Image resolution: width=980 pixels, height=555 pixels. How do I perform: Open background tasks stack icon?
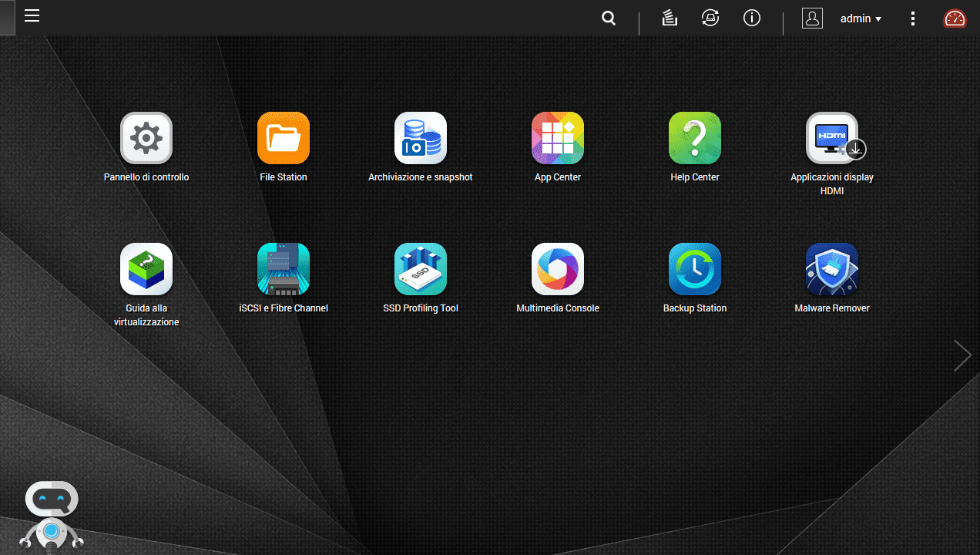click(670, 18)
